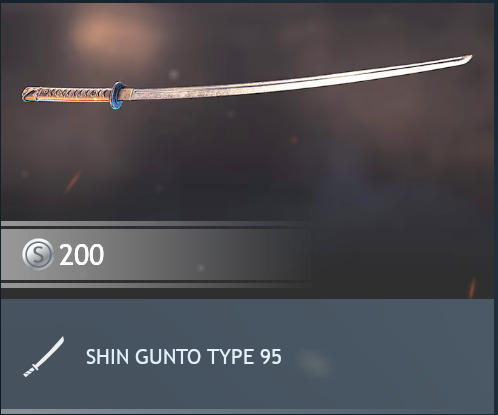The height and width of the screenshot is (415, 498).
Task: Click the wrapped orange sword handle
Action: pyautogui.click(x=67, y=94)
